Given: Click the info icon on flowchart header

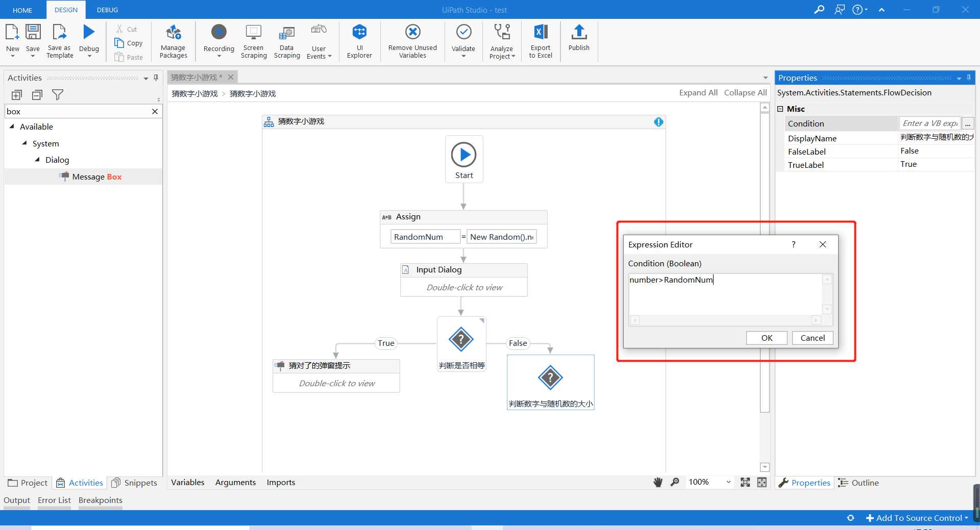Looking at the screenshot, I should pyautogui.click(x=658, y=121).
